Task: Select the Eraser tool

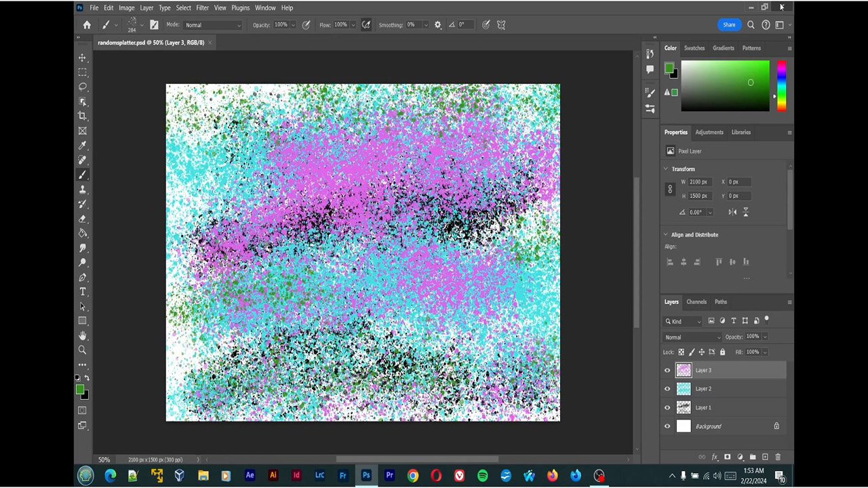Action: pyautogui.click(x=83, y=218)
